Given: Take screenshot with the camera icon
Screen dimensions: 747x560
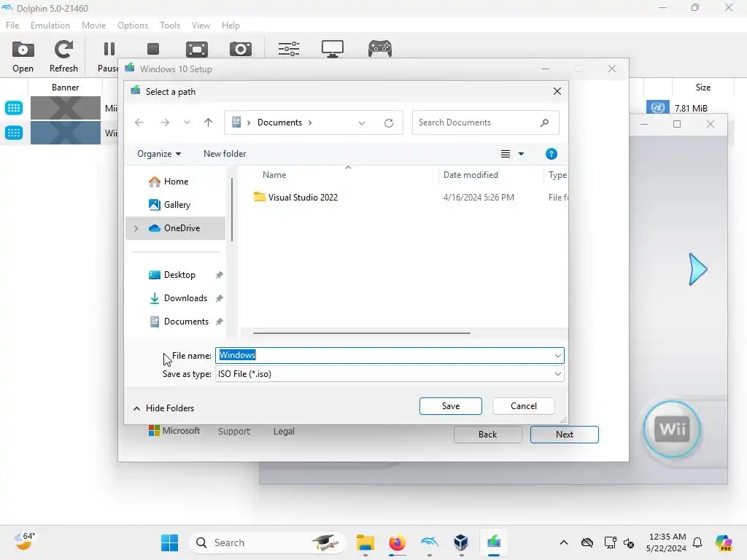Looking at the screenshot, I should tap(241, 49).
